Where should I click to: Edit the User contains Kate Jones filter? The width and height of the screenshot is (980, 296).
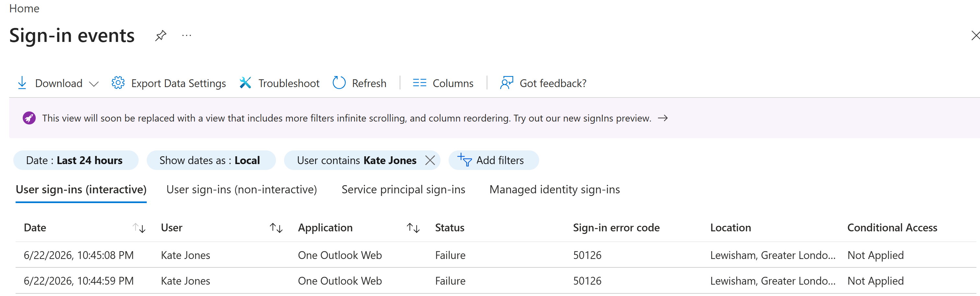[356, 161]
